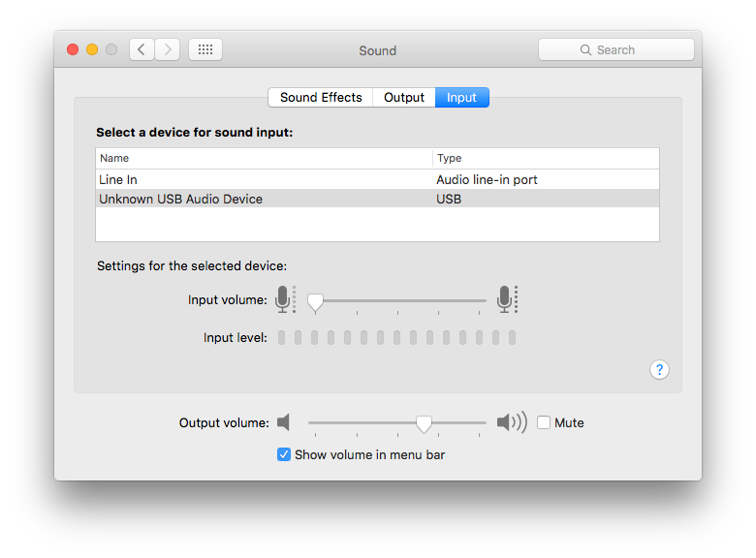The height and width of the screenshot is (558, 756).
Task: Switch to the Sound Effects tab
Action: [321, 97]
